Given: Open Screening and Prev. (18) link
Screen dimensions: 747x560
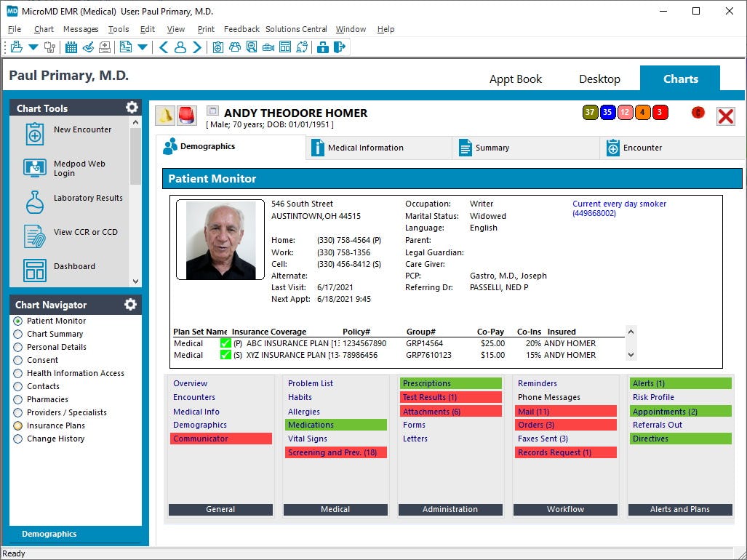Looking at the screenshot, I should [336, 452].
